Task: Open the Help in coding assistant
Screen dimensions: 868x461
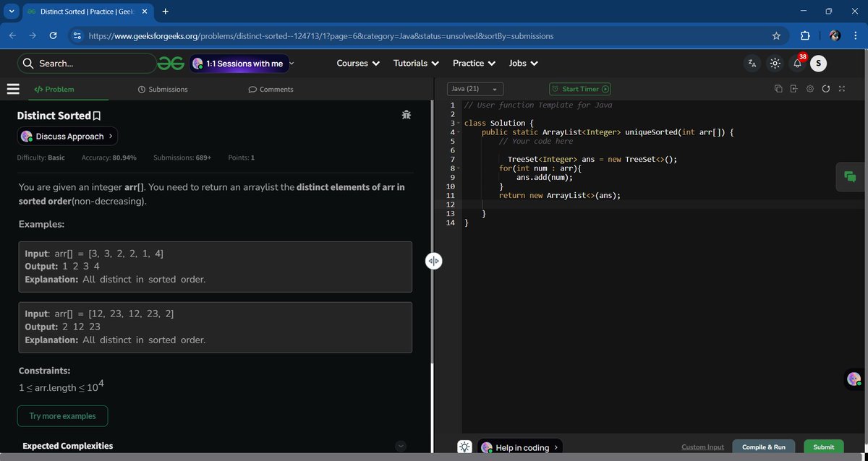Action: click(519, 447)
